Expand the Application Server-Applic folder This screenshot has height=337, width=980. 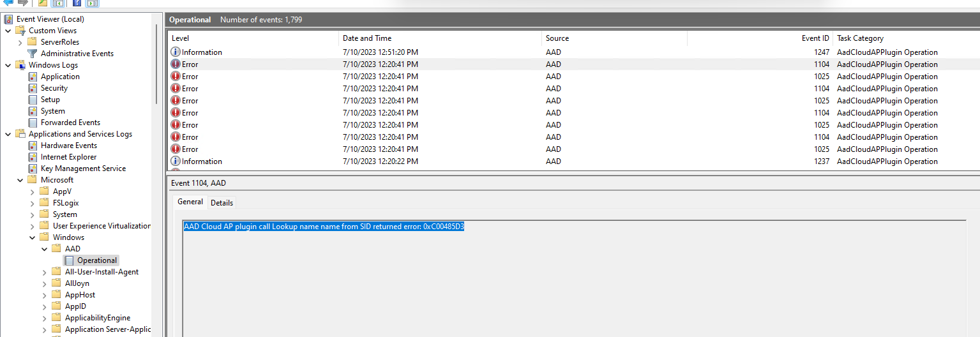[x=44, y=329]
